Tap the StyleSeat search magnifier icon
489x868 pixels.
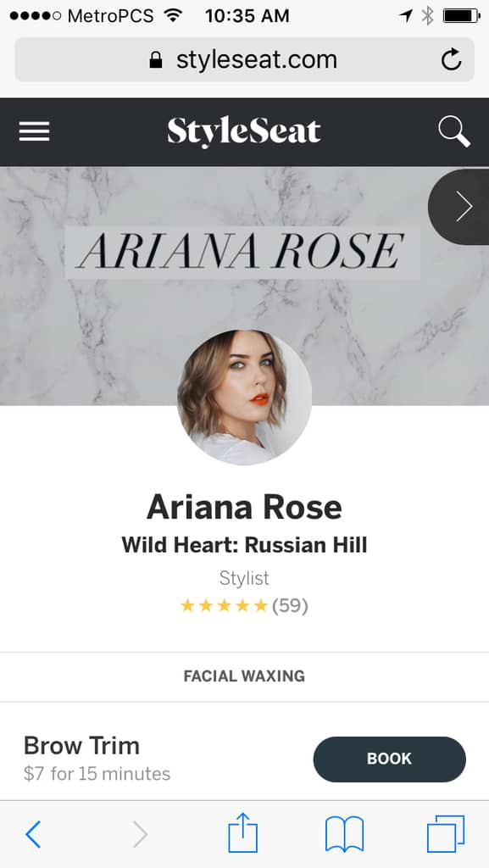click(x=454, y=131)
